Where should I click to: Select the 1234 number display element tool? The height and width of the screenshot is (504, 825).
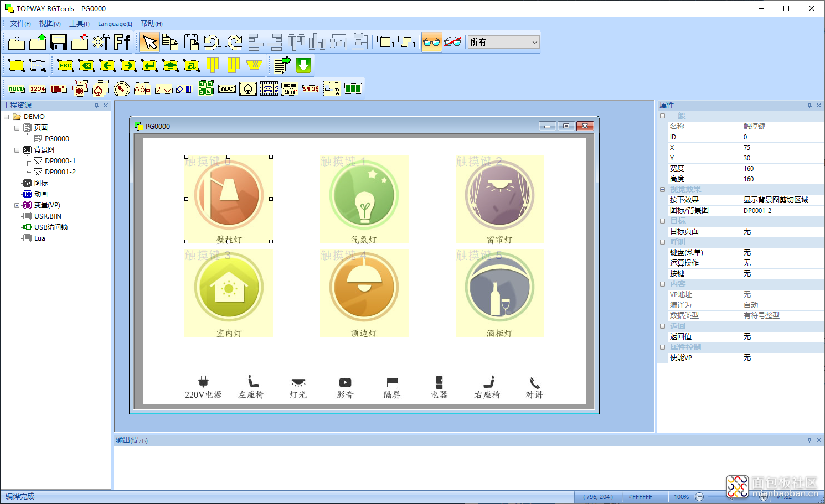(38, 89)
